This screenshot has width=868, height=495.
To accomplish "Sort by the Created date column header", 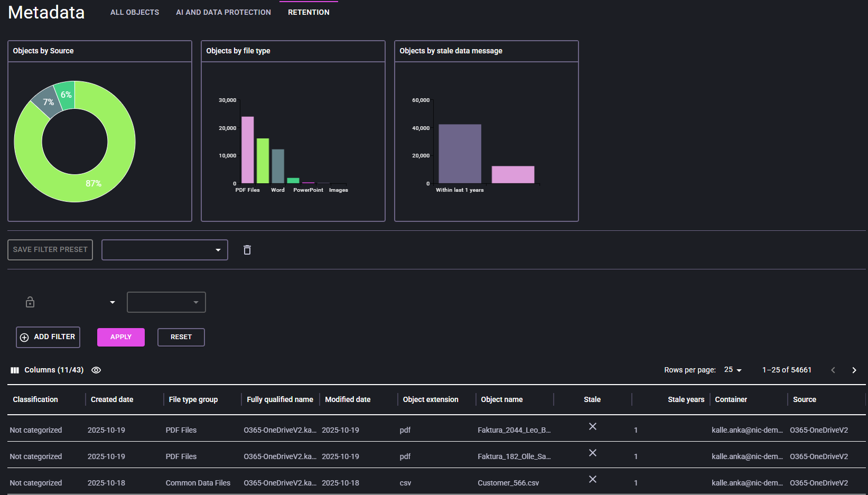I will pyautogui.click(x=112, y=399).
